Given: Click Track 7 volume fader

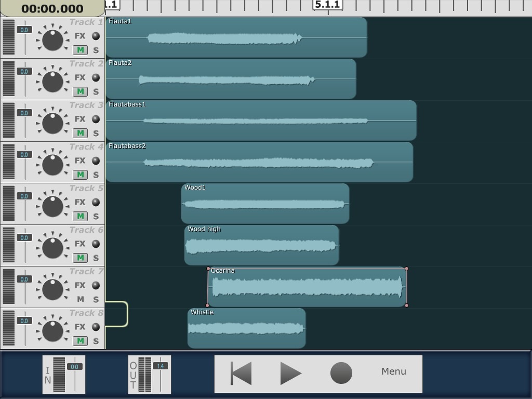Looking at the screenshot, I should (x=24, y=279).
